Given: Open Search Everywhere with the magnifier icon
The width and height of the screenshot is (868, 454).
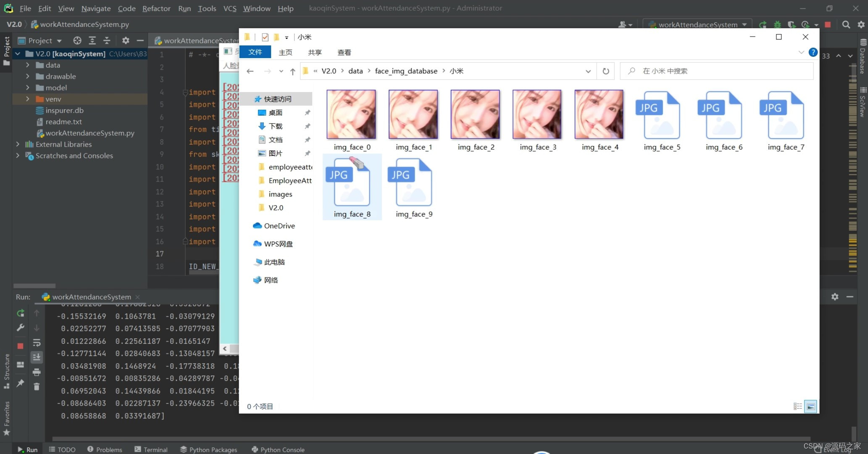Looking at the screenshot, I should 846,24.
